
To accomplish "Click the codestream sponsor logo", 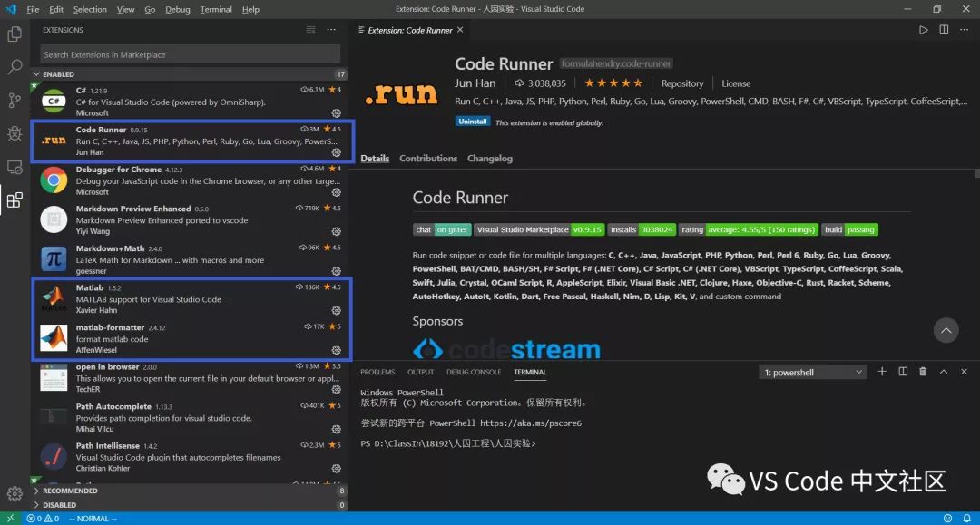I will 506,349.
